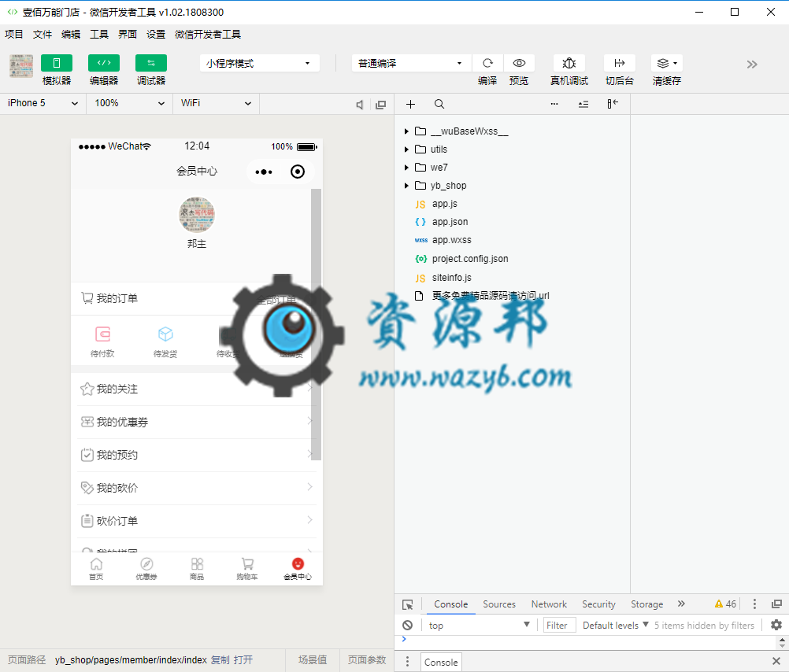Click the simulator page scrollbar
The height and width of the screenshot is (672, 789).
pyautogui.click(x=316, y=324)
